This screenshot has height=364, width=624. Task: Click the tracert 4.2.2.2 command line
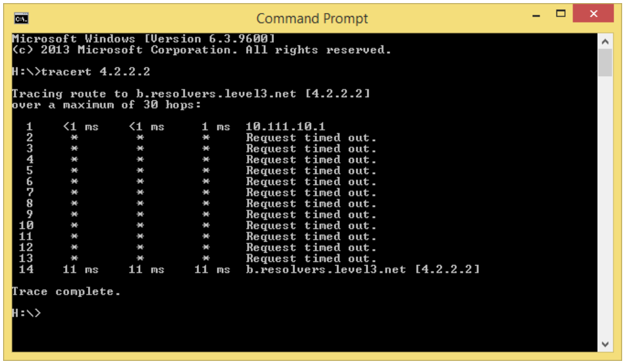coord(81,72)
